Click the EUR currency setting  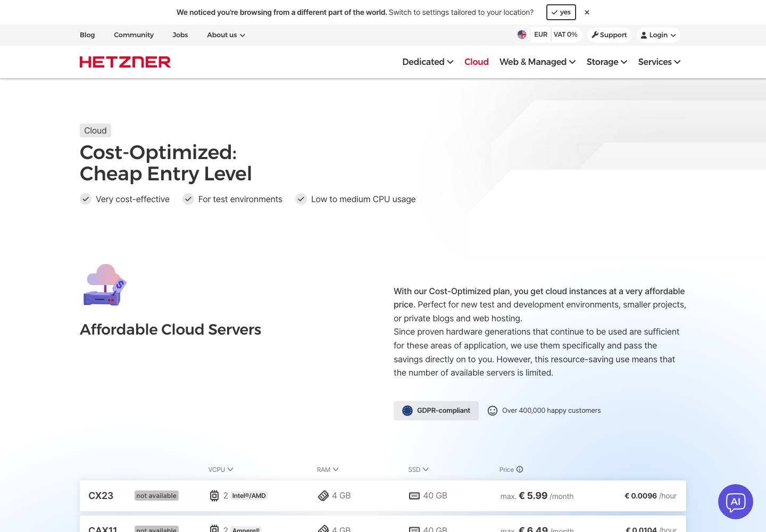540,35
